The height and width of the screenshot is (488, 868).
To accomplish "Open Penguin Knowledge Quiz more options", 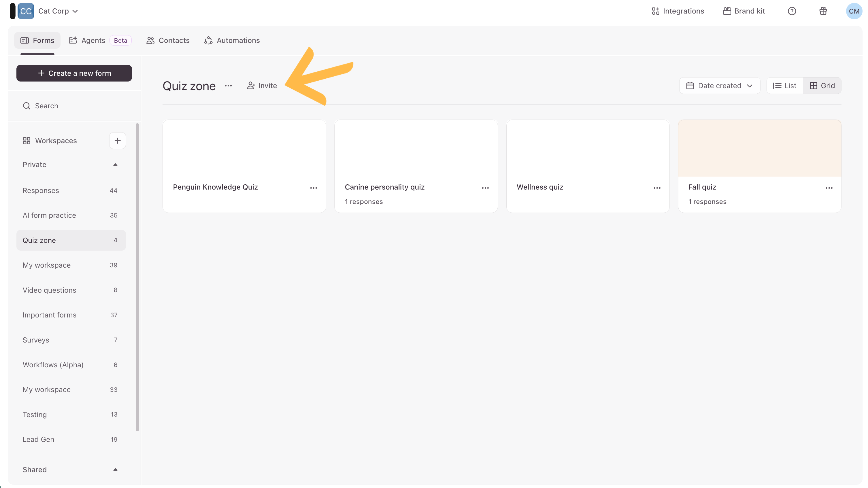I will (x=313, y=188).
